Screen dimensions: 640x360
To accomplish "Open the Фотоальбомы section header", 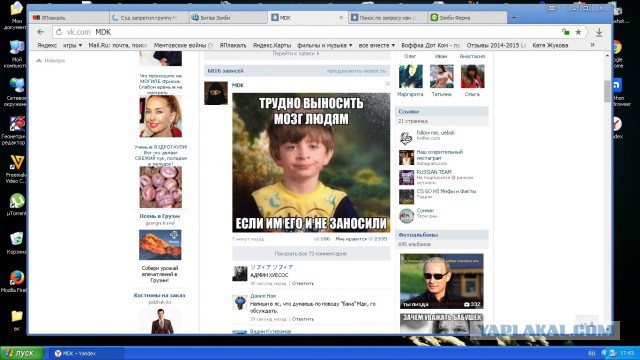I will pos(442,235).
